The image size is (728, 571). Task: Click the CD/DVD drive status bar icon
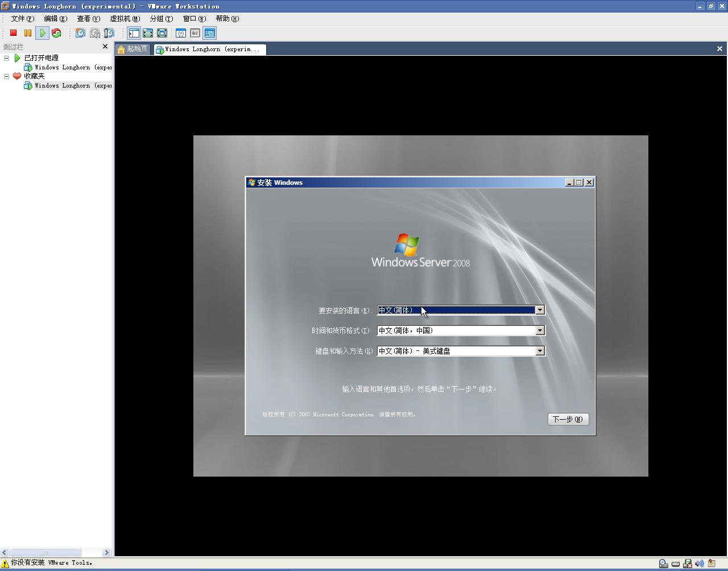click(663, 564)
